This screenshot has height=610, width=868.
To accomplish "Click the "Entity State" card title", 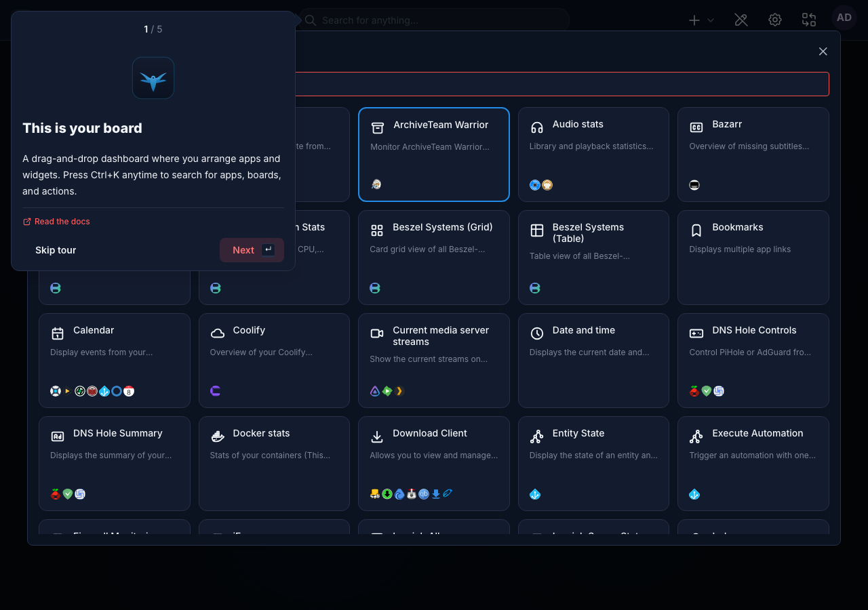I will click(578, 433).
